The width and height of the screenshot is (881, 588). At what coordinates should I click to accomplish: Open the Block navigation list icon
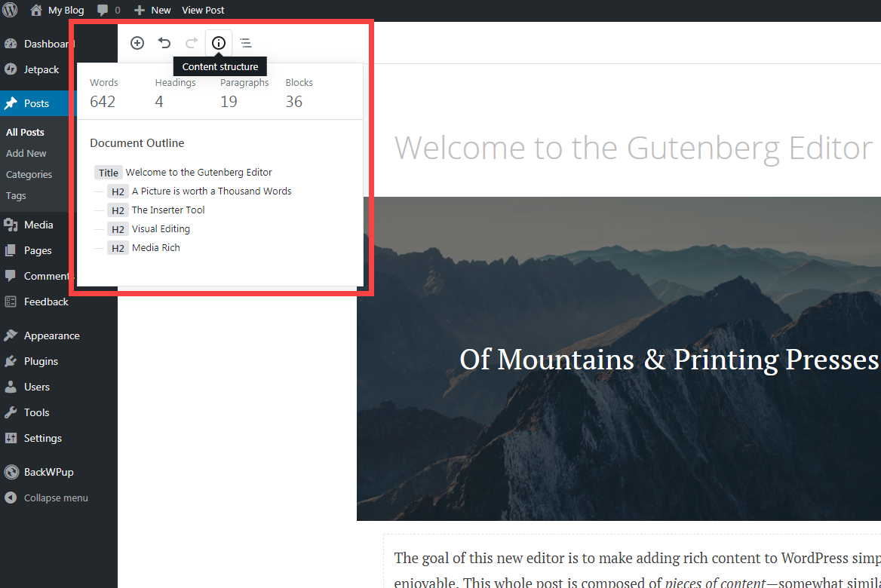tap(246, 43)
